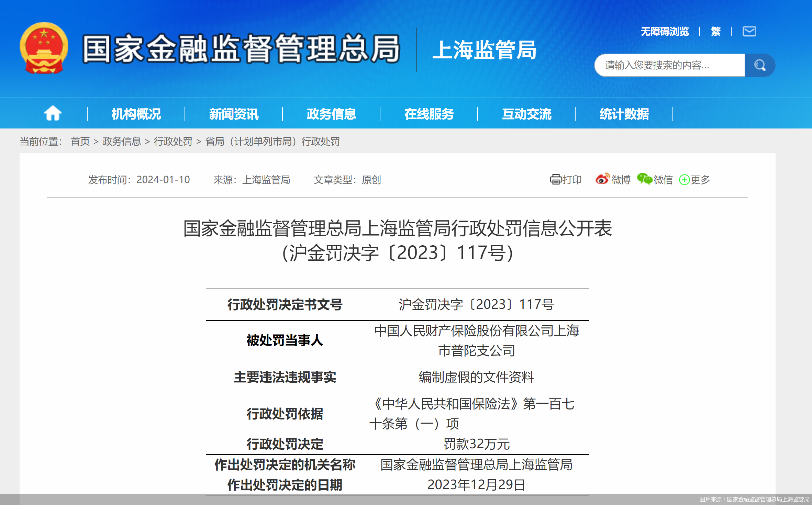Click the mail envelope icon
The width and height of the screenshot is (812, 505).
tap(749, 31)
